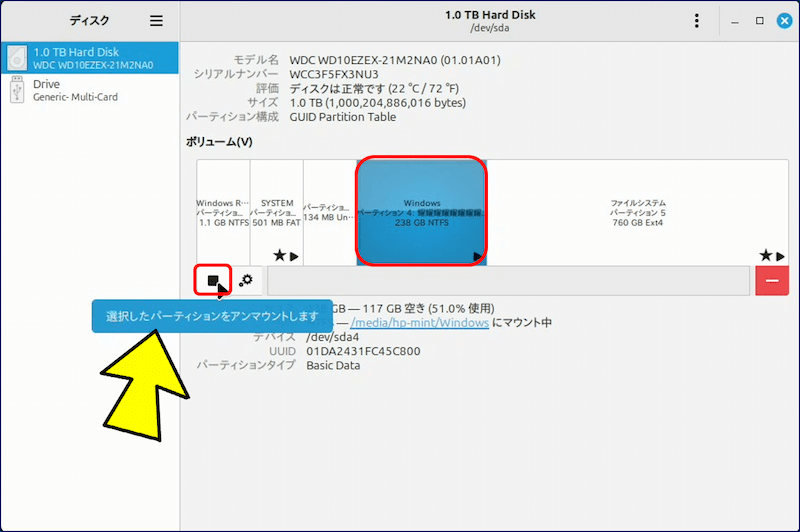Image resolution: width=800 pixels, height=532 pixels.
Task: Maximize the Disks window
Action: tap(759, 21)
